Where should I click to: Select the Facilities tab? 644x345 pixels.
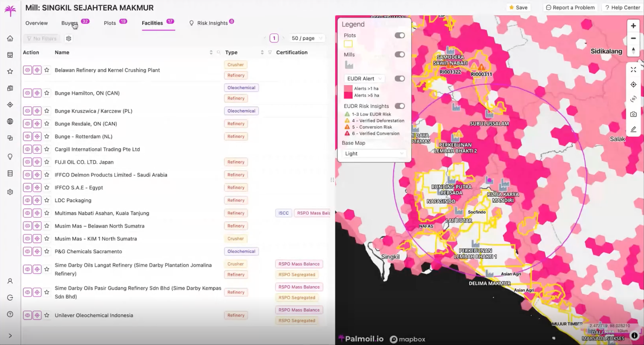pos(152,23)
